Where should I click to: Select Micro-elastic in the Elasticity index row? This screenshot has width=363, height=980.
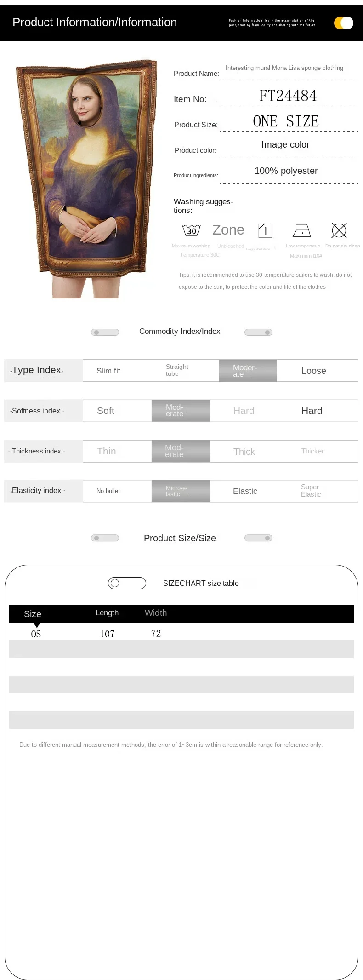(x=181, y=491)
